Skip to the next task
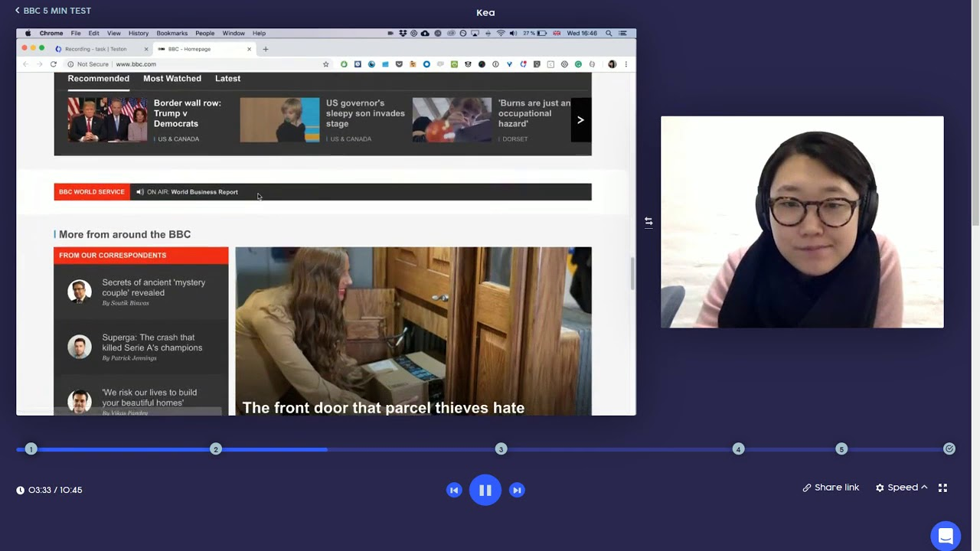 point(517,491)
